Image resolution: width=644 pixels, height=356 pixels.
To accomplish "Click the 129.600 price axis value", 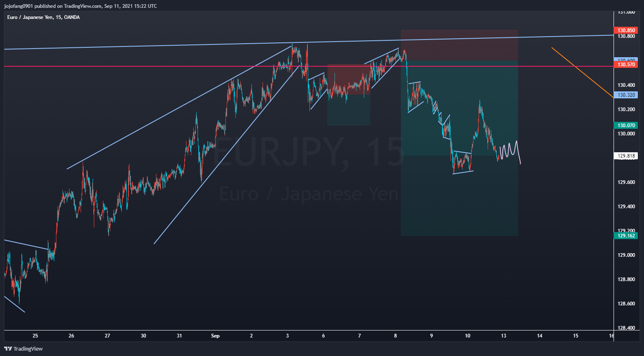I will click(x=626, y=182).
